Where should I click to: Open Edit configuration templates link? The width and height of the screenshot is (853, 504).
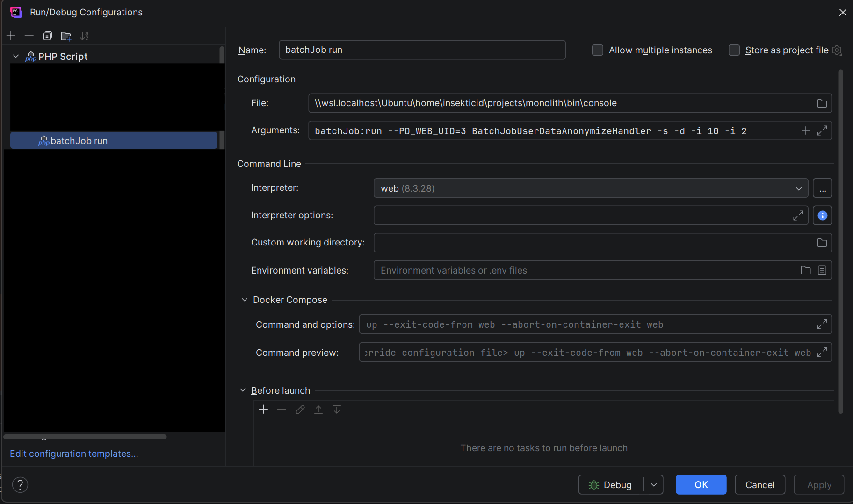(x=74, y=454)
